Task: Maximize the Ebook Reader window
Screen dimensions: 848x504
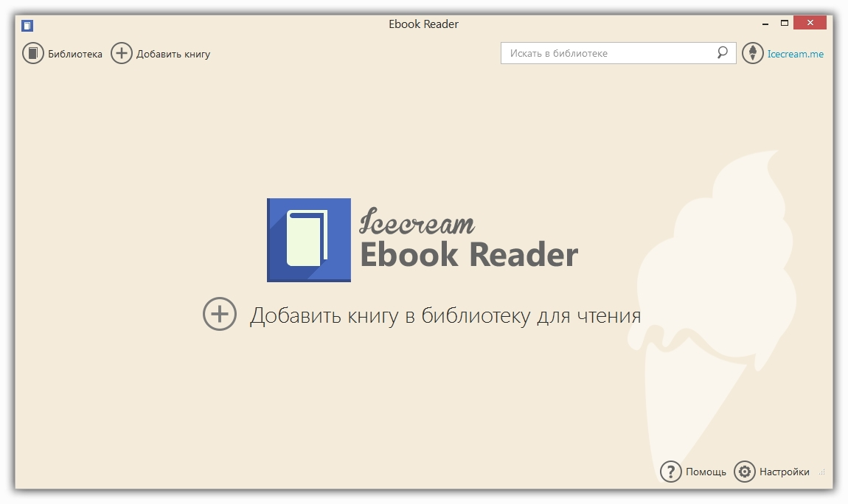Action: pos(785,23)
